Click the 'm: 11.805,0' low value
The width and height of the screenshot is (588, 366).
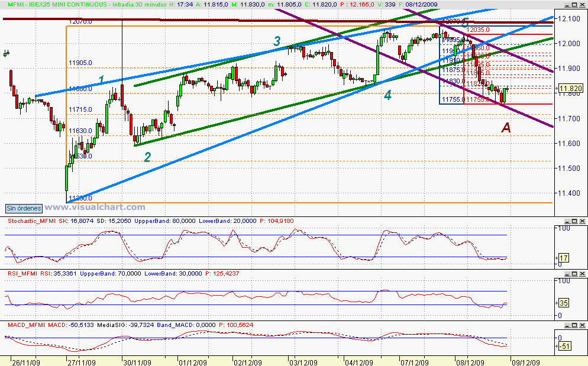[285, 5]
